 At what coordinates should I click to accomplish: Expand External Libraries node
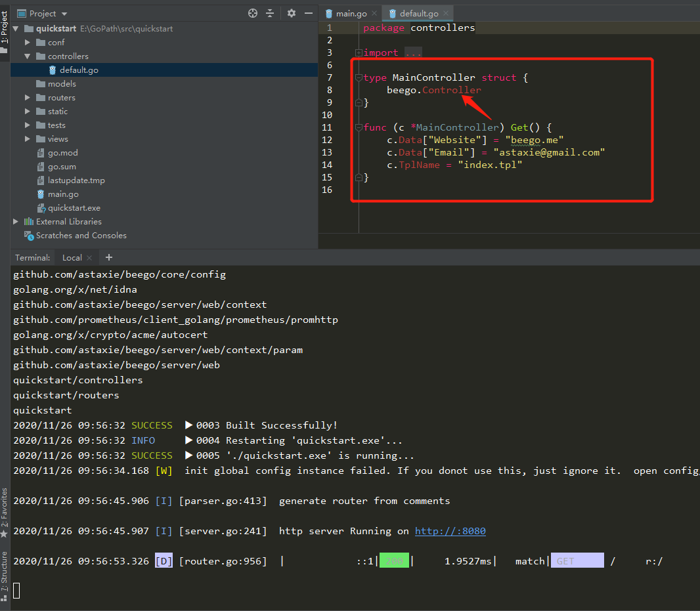pos(16,222)
